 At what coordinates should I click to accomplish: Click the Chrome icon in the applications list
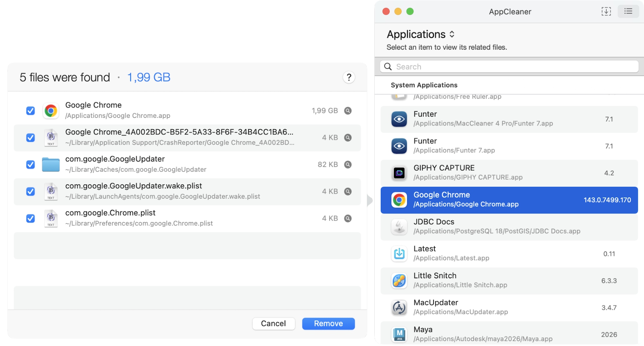click(x=399, y=200)
